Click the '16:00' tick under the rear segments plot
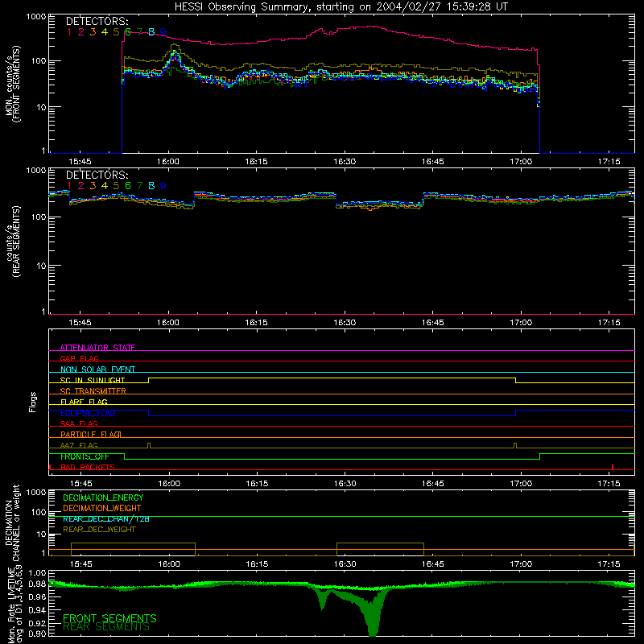 point(168,323)
